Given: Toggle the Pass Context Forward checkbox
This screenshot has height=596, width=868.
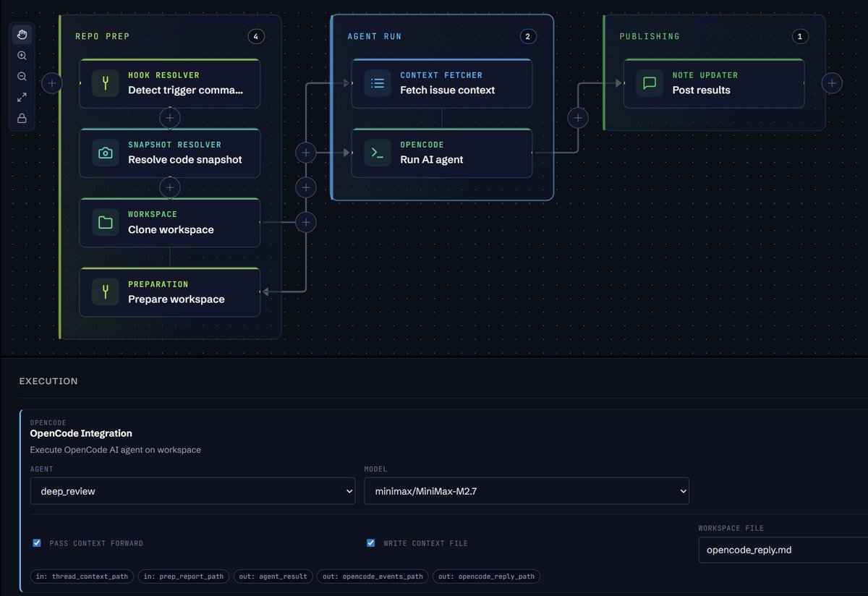Looking at the screenshot, I should click(37, 543).
